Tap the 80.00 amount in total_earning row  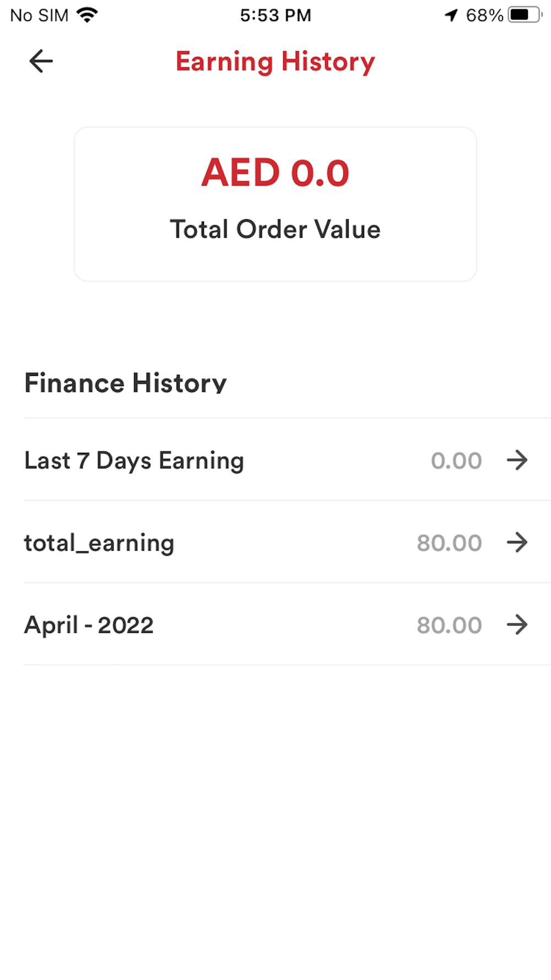(x=449, y=543)
